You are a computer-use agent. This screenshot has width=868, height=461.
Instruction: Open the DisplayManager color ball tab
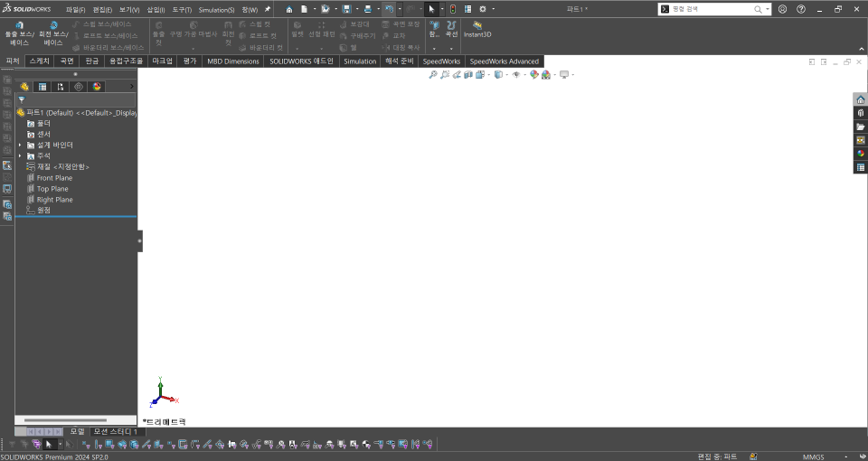97,87
